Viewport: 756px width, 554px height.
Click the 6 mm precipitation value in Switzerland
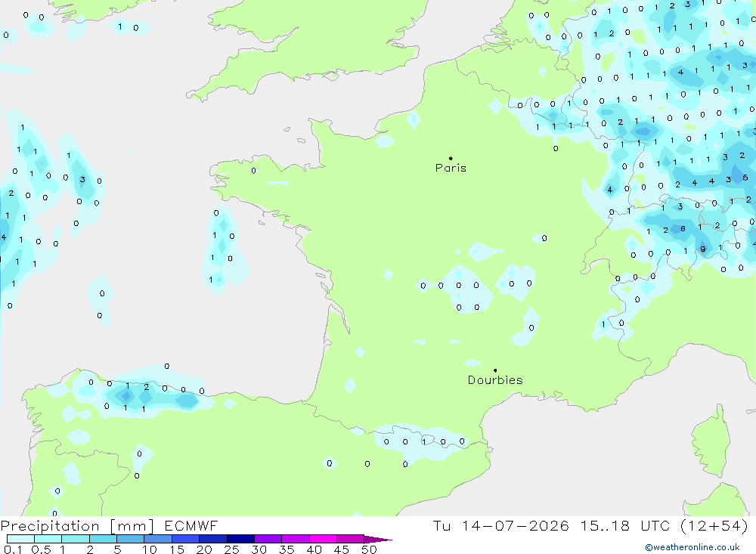[x=683, y=228]
